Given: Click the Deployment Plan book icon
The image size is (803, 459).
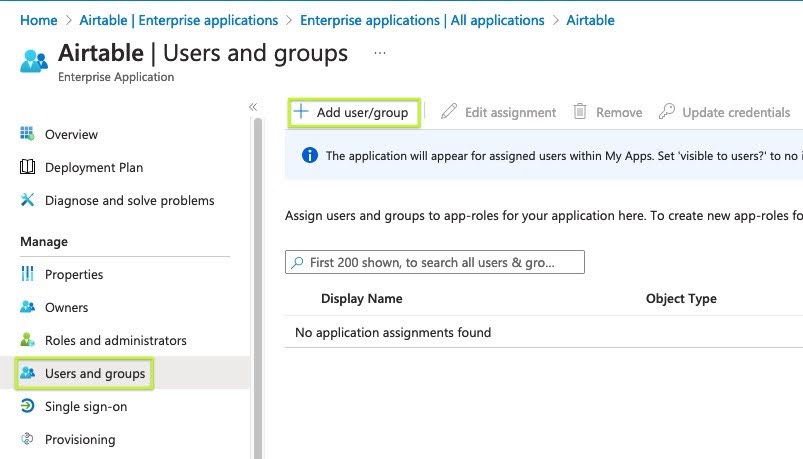Looking at the screenshot, I should click(27, 167).
